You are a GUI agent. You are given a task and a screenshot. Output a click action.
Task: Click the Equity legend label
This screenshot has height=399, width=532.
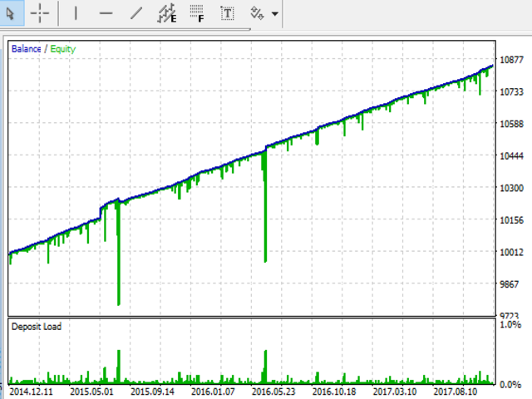[x=62, y=49]
